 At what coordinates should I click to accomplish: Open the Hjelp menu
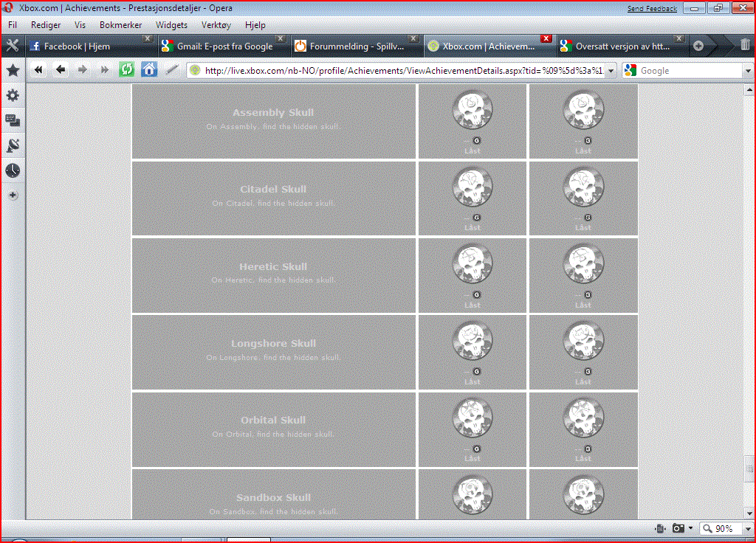coord(255,25)
